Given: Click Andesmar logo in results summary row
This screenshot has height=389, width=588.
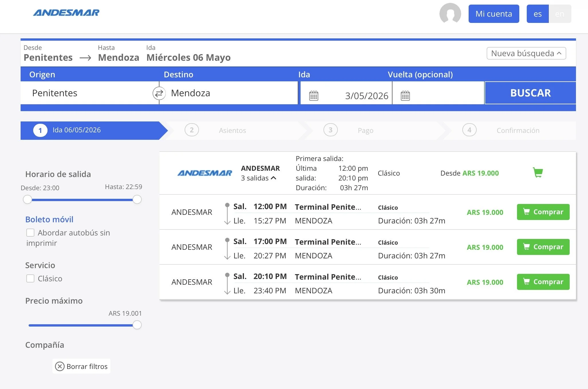Looking at the screenshot, I should click(x=205, y=173).
